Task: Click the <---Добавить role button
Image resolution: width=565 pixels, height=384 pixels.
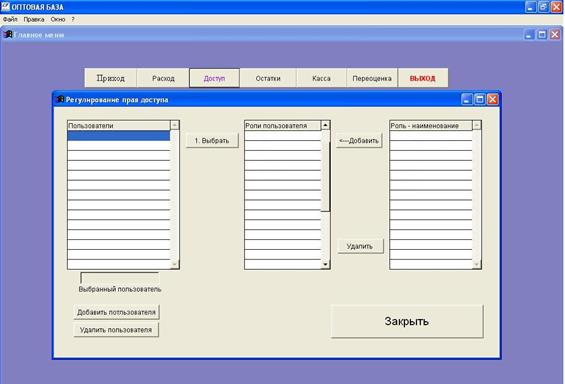Action: (359, 140)
